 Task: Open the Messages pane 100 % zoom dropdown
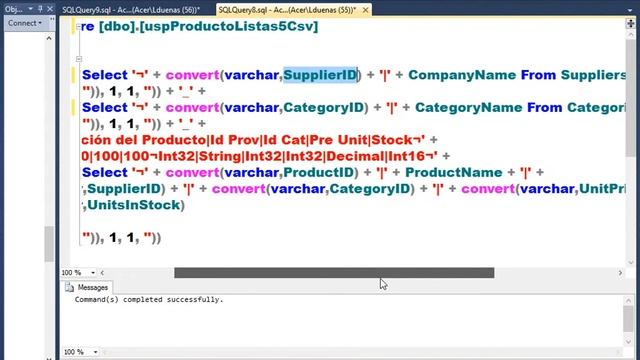coord(95,352)
